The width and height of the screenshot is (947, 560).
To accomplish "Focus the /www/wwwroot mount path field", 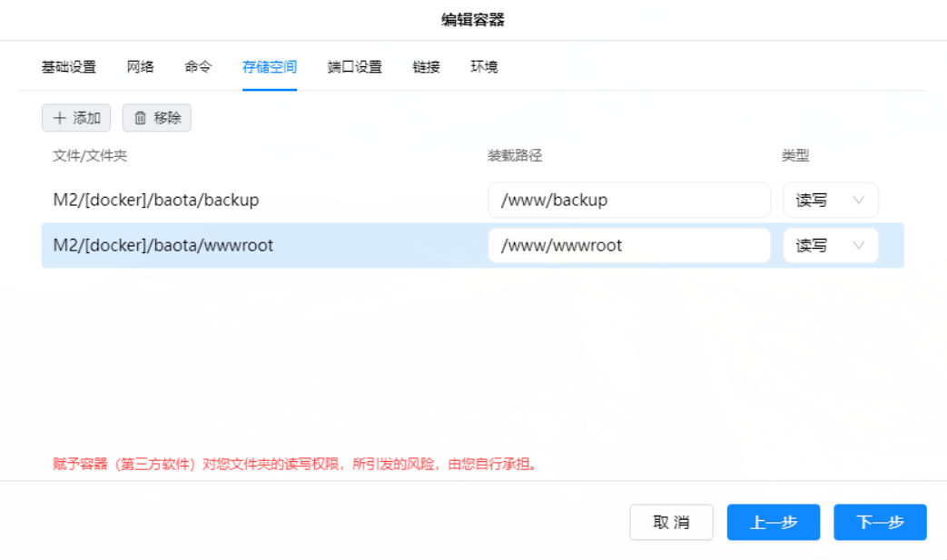I will click(628, 246).
